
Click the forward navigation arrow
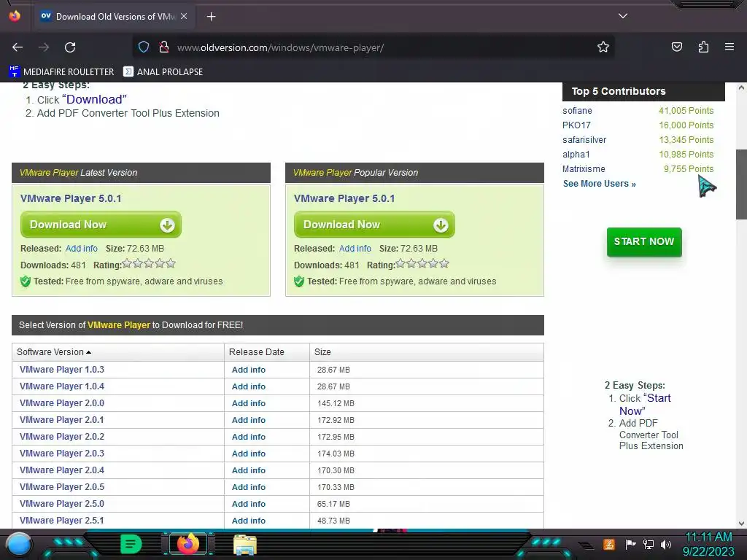click(x=44, y=47)
